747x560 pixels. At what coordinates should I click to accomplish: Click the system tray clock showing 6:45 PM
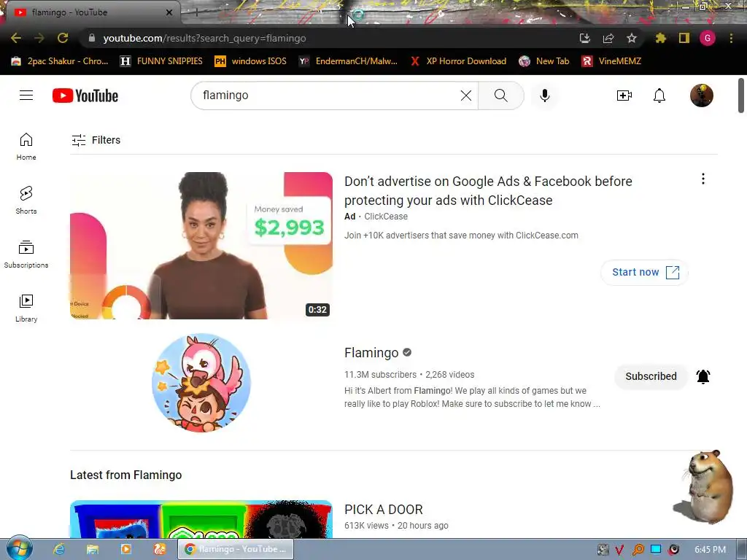pos(710,550)
